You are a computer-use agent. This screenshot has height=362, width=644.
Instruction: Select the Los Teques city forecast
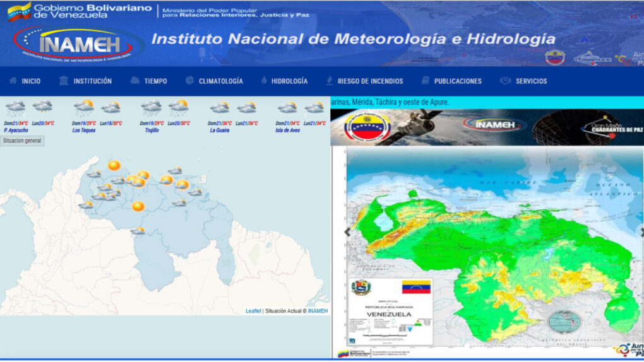click(84, 130)
